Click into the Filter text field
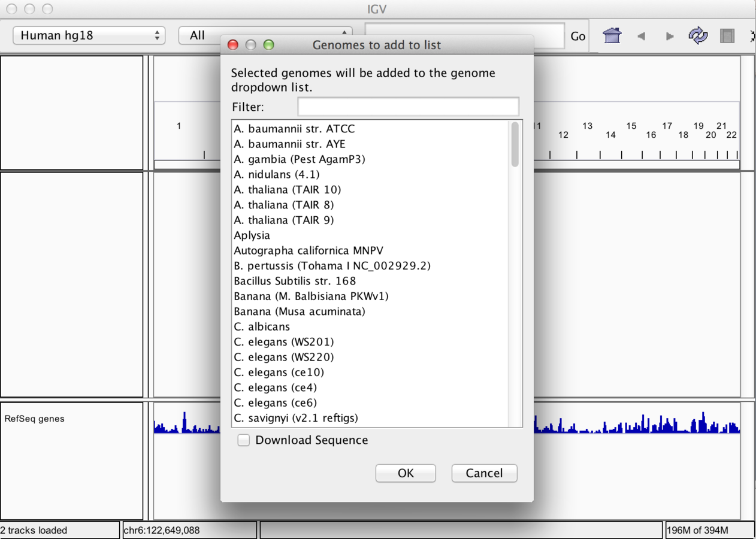Screen dimensions: 756x539 tap(408, 107)
